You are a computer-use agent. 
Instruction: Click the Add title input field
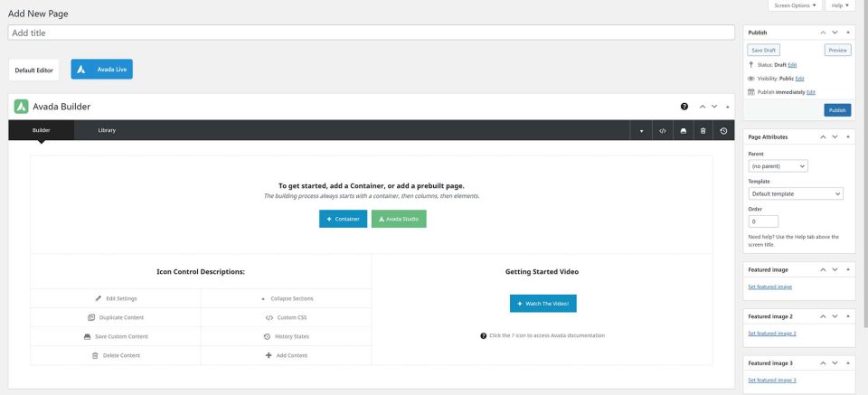pyautogui.click(x=371, y=33)
